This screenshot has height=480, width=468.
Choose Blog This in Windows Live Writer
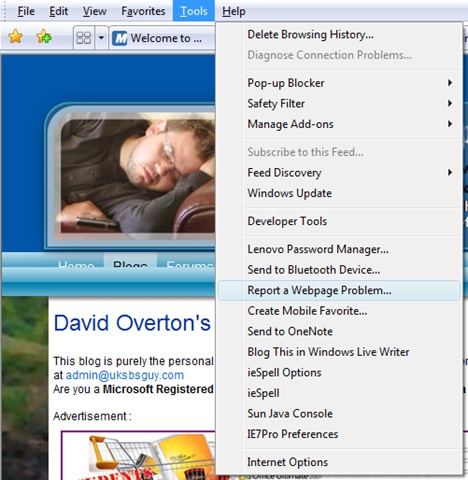pos(339,352)
